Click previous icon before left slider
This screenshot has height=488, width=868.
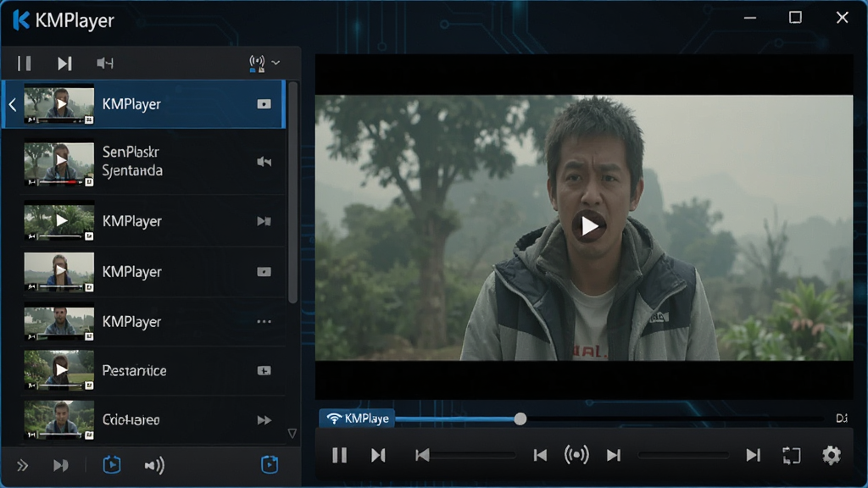coord(422,455)
